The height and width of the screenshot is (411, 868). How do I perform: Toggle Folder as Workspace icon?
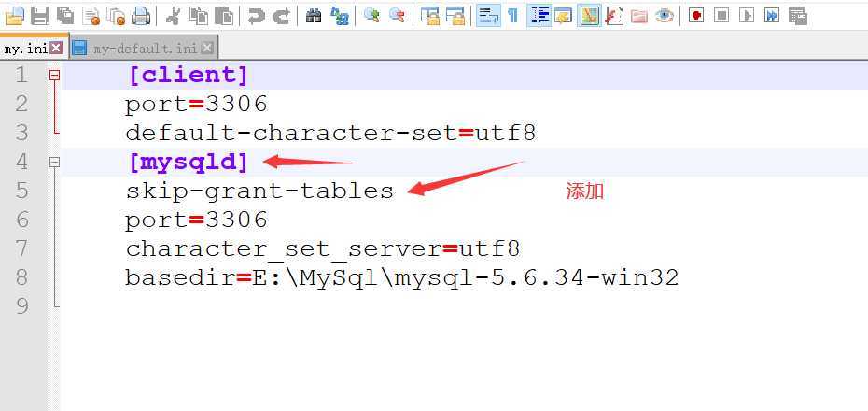638,16
